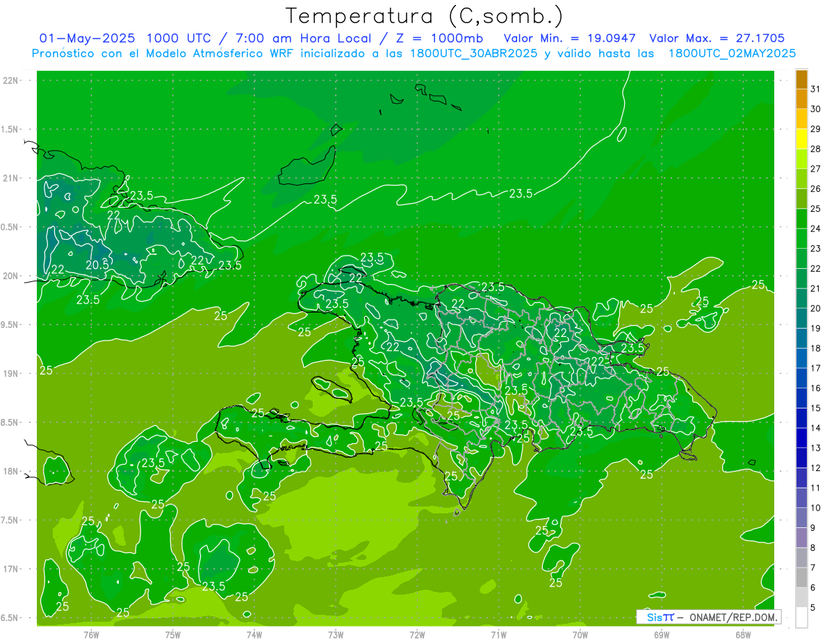Image resolution: width=834 pixels, height=644 pixels.
Task: Click the "20N" latitude axis label
Action: 12,276
